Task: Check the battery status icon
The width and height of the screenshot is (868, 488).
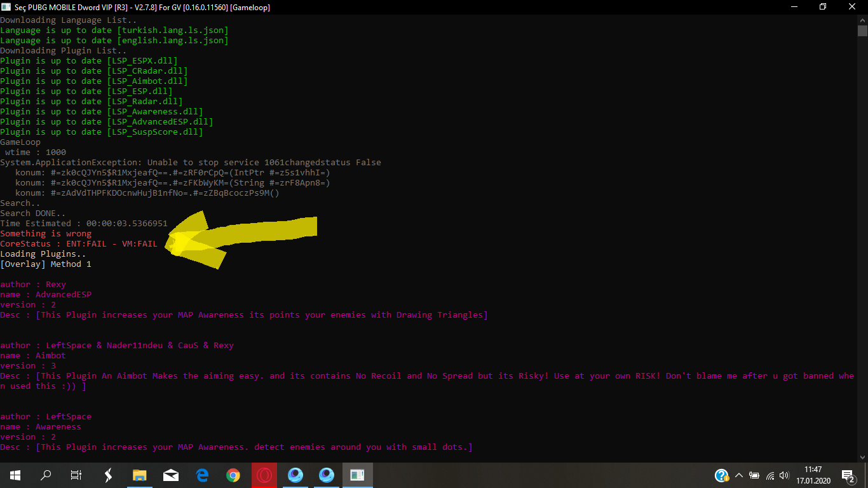Action: 754,475
